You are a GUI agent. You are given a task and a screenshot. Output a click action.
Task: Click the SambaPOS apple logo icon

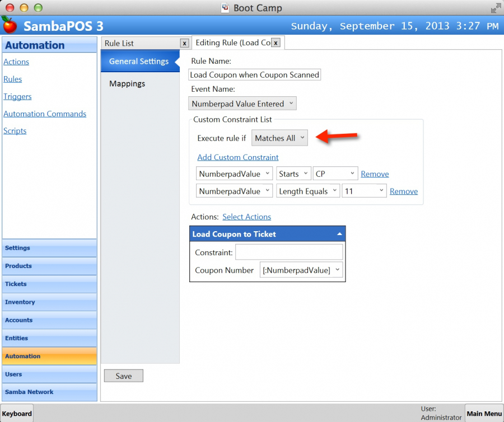pyautogui.click(x=10, y=25)
